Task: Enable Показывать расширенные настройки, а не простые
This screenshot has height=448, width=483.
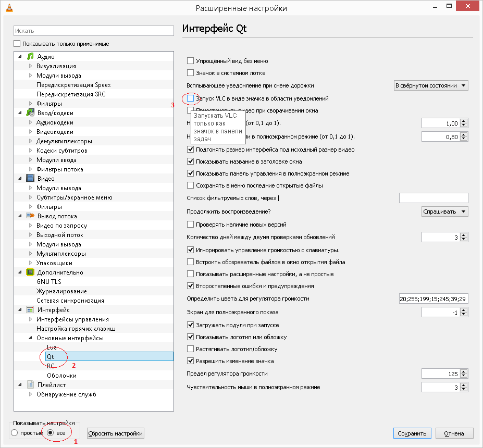Action: pos(190,274)
